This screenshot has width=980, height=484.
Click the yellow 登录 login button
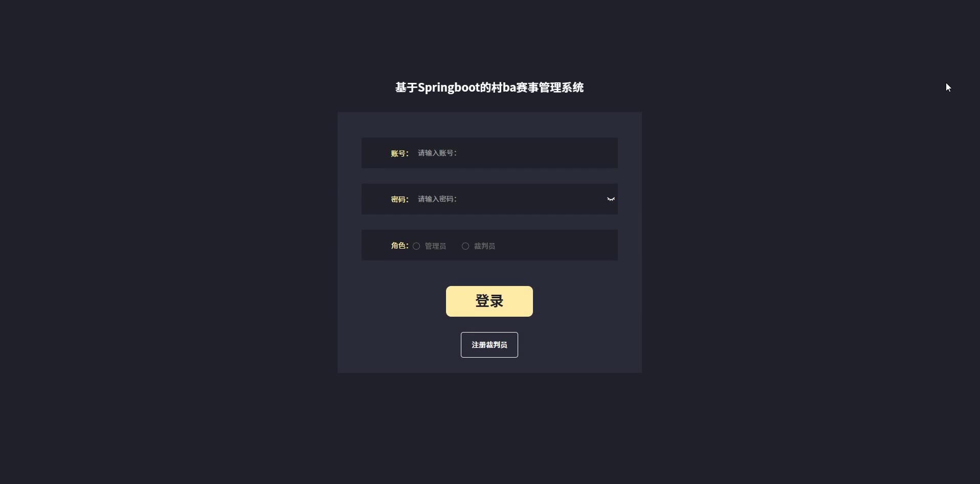(489, 301)
